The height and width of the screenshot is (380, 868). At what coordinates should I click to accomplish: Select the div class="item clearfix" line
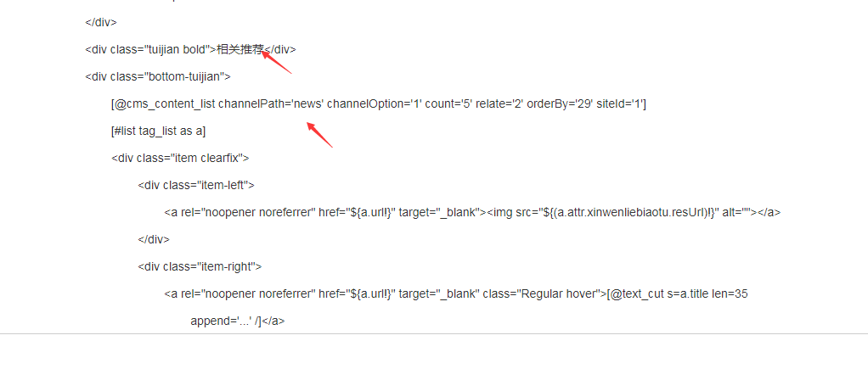point(179,158)
